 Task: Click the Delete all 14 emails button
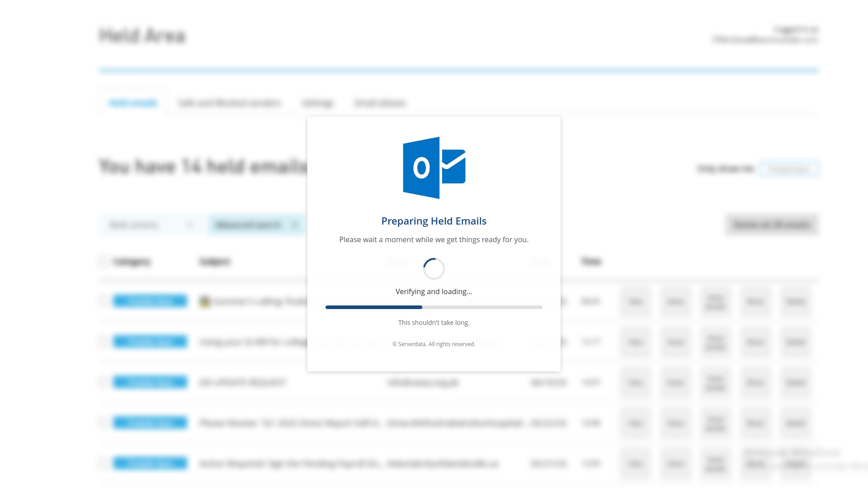coord(772,225)
